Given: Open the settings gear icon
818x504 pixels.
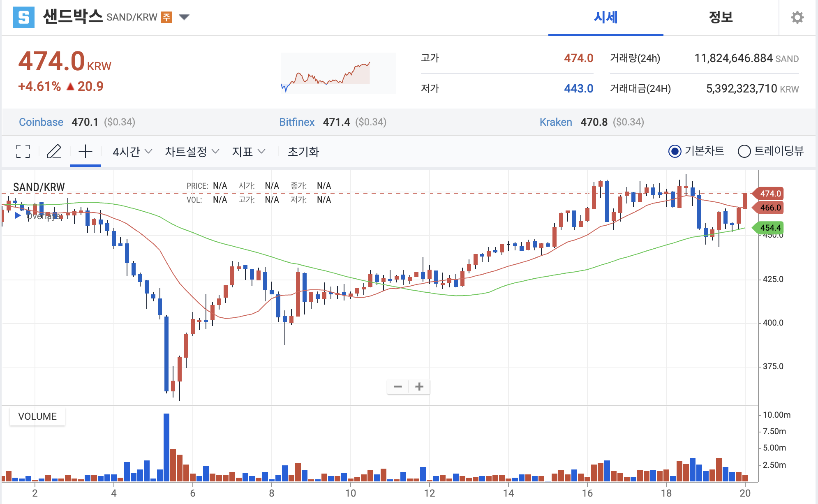Looking at the screenshot, I should (797, 17).
